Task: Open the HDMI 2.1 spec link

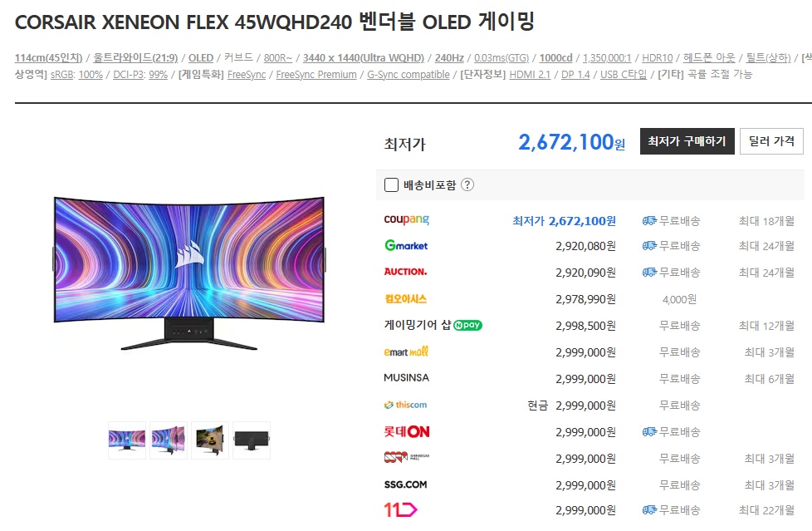Action: [530, 75]
